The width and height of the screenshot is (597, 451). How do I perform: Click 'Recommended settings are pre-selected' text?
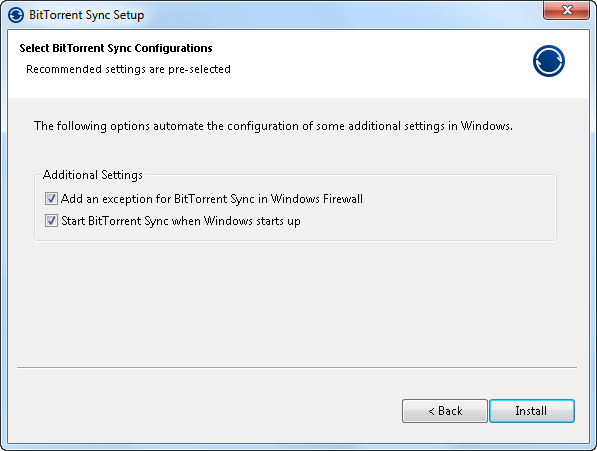pyautogui.click(x=128, y=69)
